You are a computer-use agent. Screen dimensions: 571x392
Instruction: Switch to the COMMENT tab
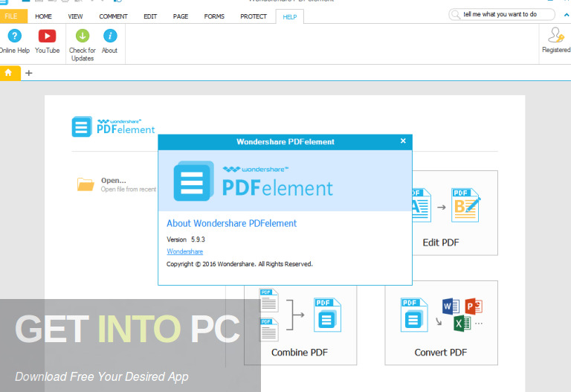(x=113, y=16)
